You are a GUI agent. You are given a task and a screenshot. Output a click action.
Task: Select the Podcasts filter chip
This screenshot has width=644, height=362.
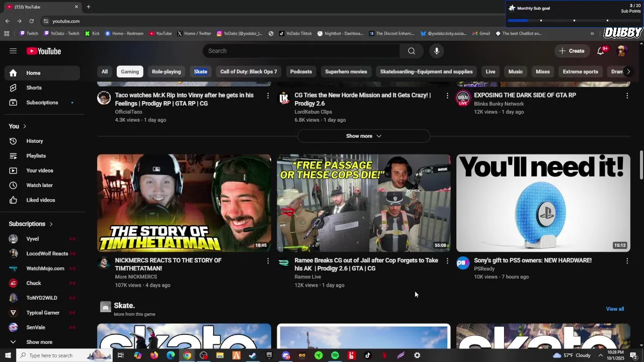pyautogui.click(x=301, y=71)
